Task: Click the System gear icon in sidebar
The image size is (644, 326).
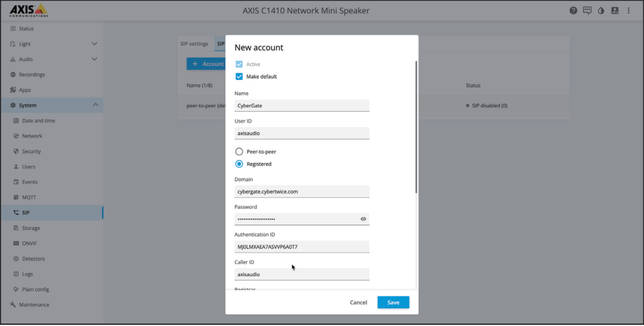Action: (x=13, y=106)
